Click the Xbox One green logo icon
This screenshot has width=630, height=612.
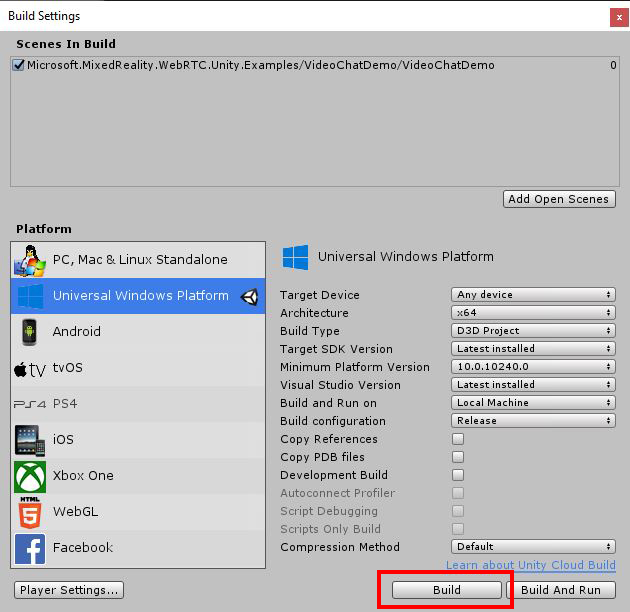point(30,477)
